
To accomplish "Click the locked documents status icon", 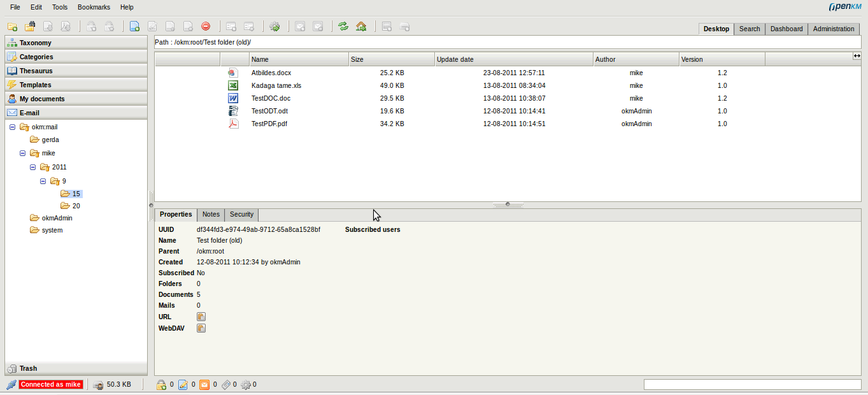I will tap(162, 385).
